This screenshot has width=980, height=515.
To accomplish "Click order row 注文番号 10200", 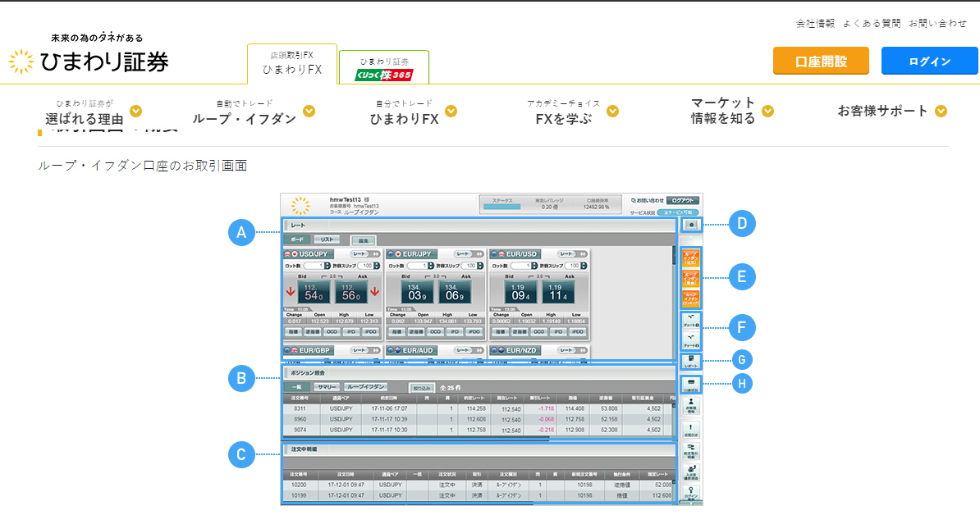I will [479, 485].
